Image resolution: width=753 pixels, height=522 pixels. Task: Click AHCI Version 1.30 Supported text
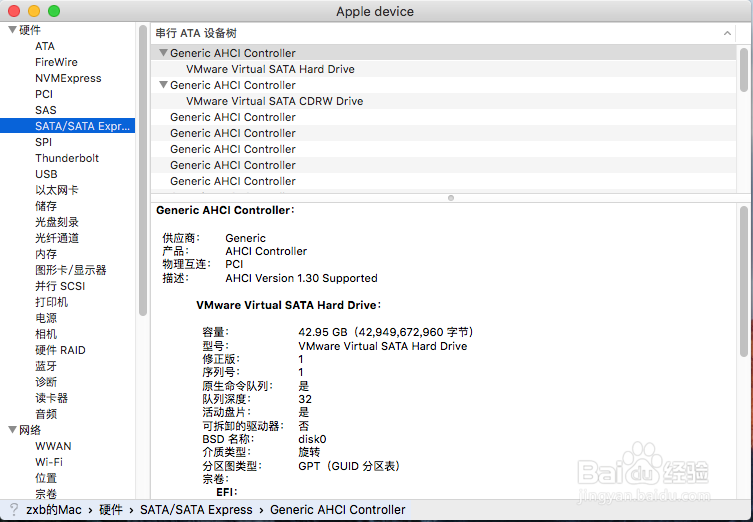point(301,278)
